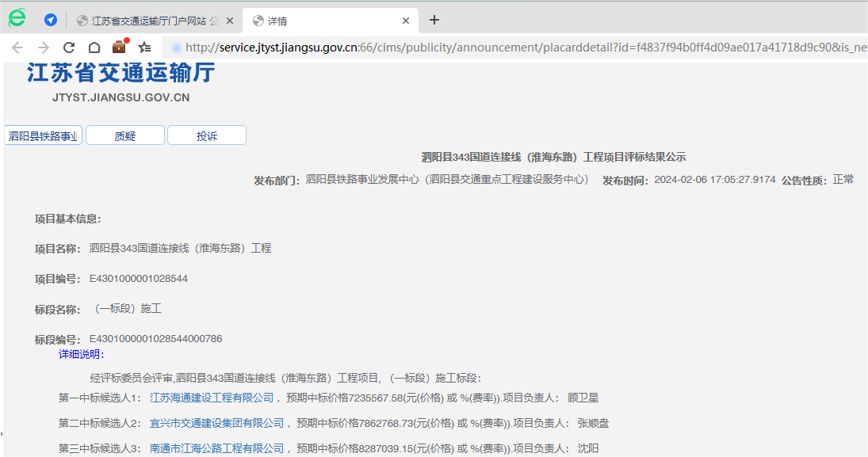Screen dimensions: 868x457
Task: Open 江苏海通建设工程有限公司 link
Action: point(212,398)
